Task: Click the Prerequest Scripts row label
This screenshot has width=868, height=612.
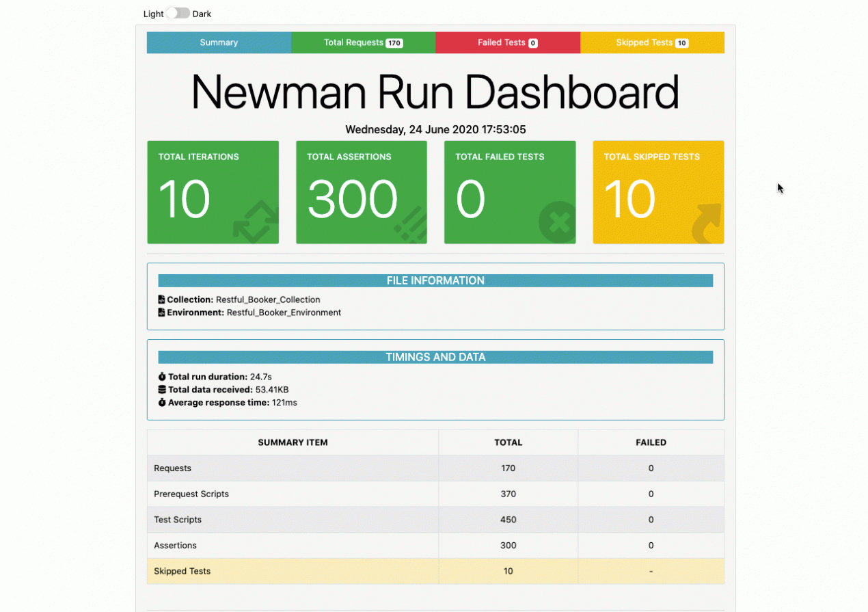Action: (x=191, y=494)
